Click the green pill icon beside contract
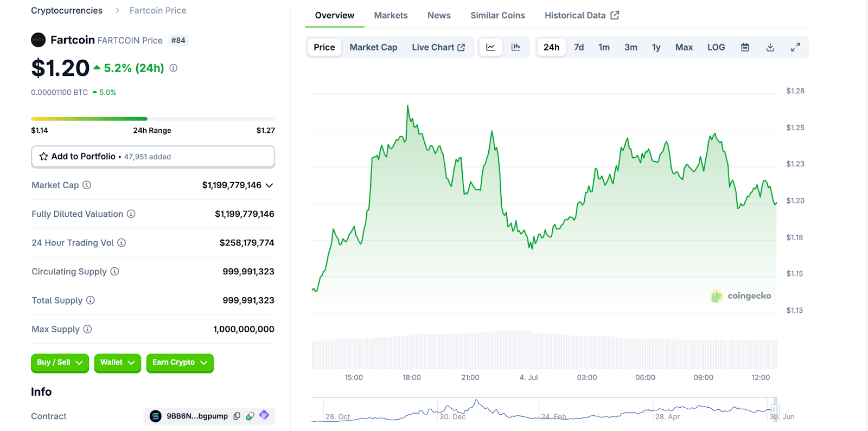This screenshot has width=868, height=431. 250,416
